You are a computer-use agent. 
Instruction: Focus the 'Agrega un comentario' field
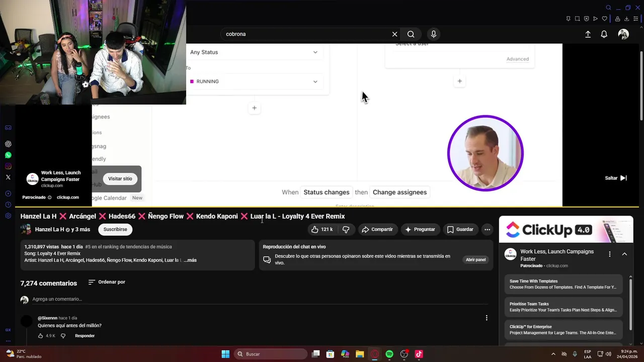[x=260, y=299]
